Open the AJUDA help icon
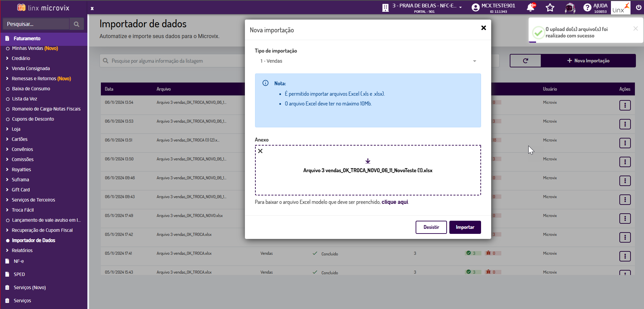644x309 pixels. click(x=587, y=7)
